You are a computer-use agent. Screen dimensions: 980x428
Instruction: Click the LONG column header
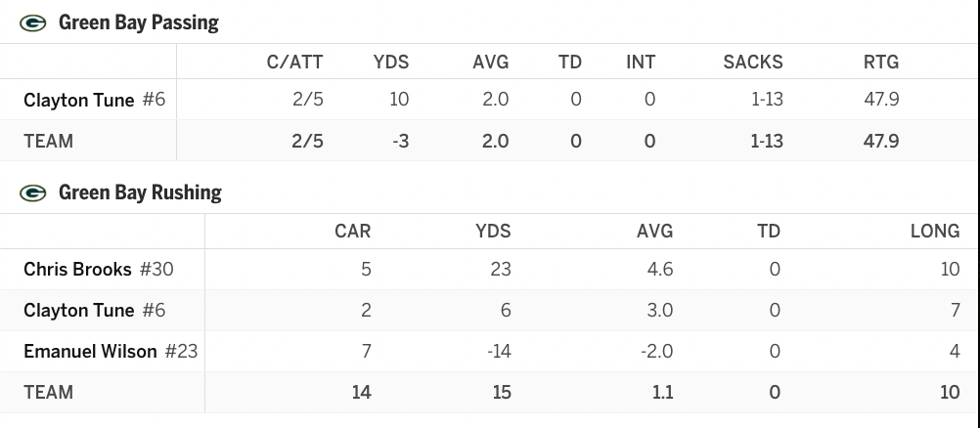tap(934, 232)
